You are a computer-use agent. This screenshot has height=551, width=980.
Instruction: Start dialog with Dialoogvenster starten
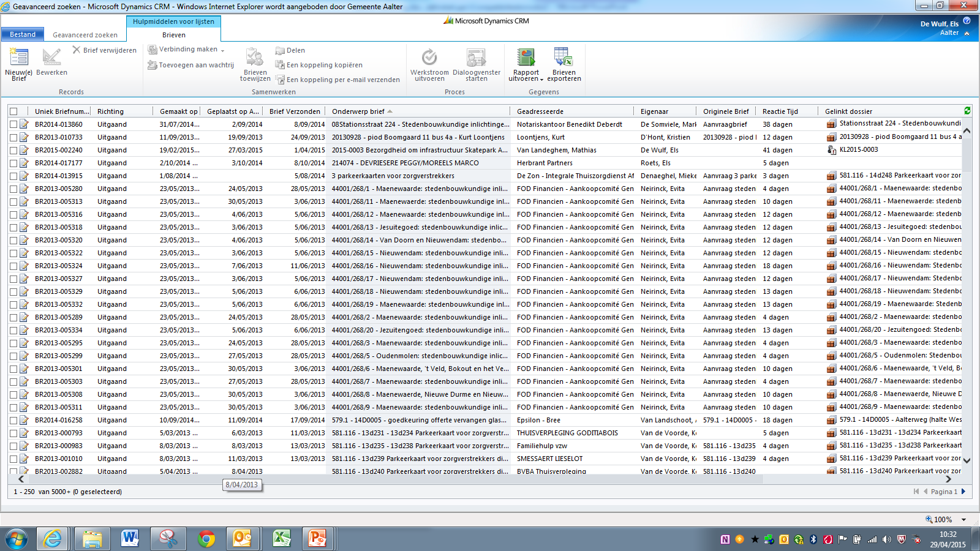point(476,64)
